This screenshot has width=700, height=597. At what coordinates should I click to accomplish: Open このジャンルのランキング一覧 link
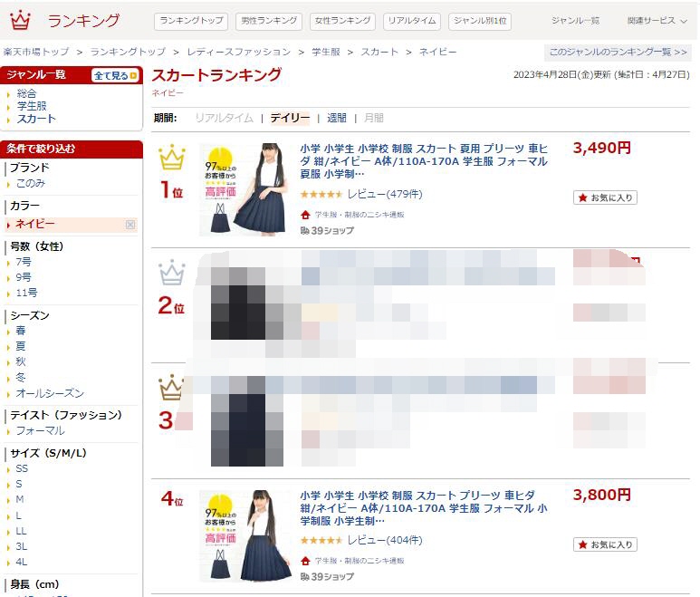tap(618, 53)
